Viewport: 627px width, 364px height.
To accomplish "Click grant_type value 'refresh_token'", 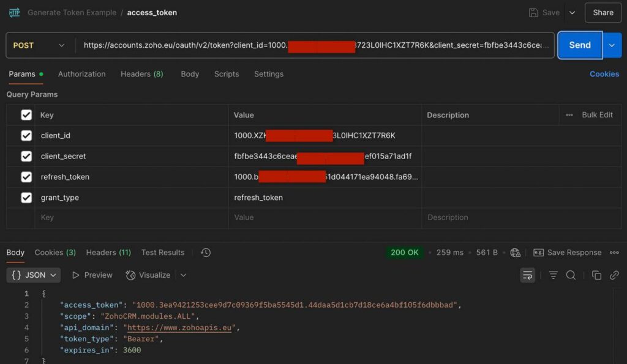I will pos(258,198).
